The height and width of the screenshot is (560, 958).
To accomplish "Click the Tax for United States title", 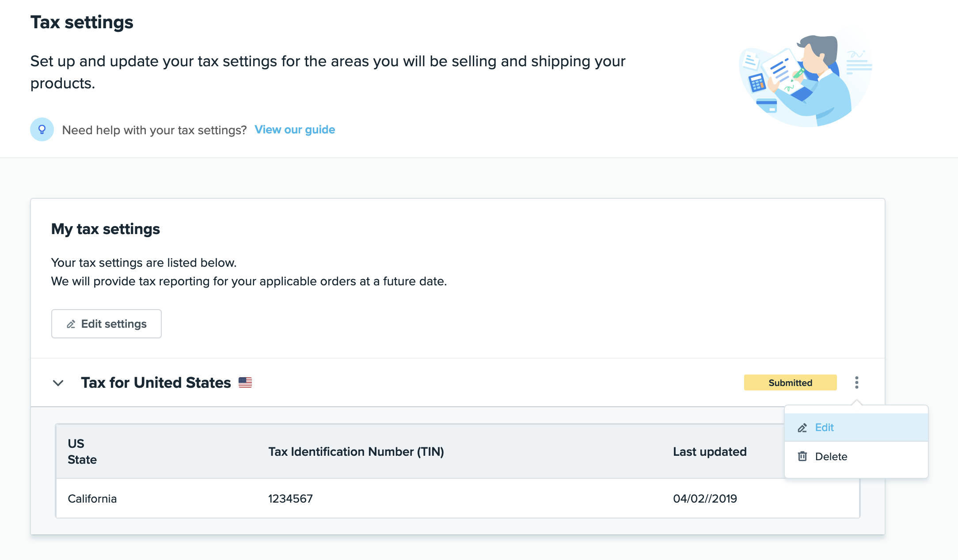I will [x=156, y=382].
